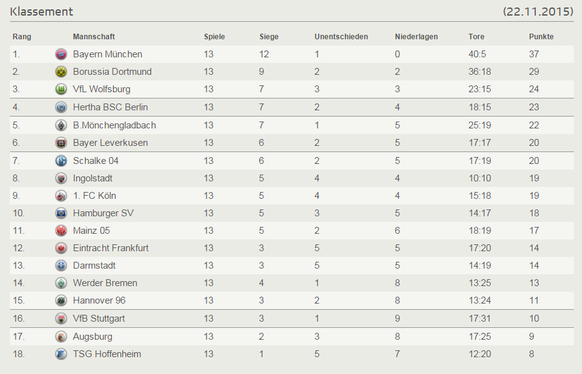Click the Punkte column header
This screenshot has height=374, width=582.
[x=541, y=37]
